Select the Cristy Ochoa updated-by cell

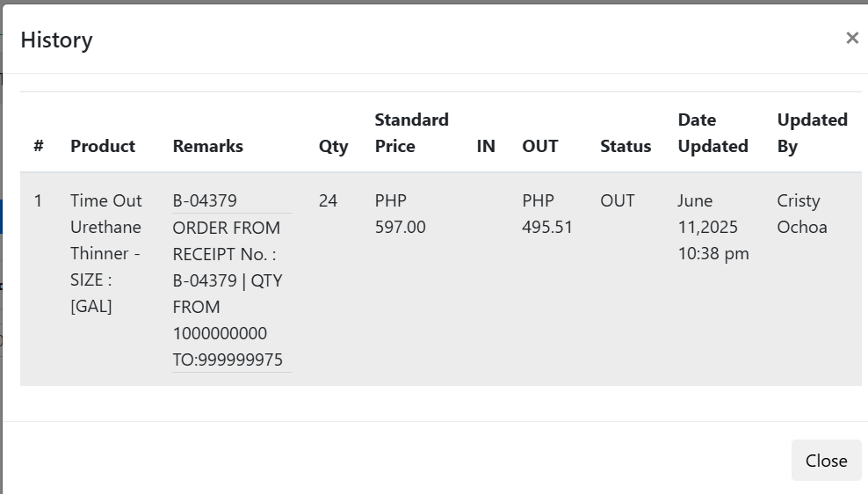pos(801,214)
